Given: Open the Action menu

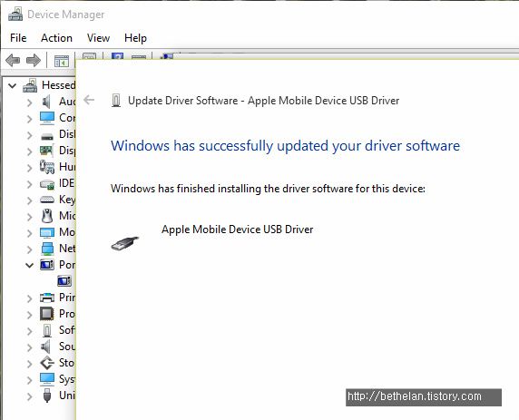Looking at the screenshot, I should (56, 38).
